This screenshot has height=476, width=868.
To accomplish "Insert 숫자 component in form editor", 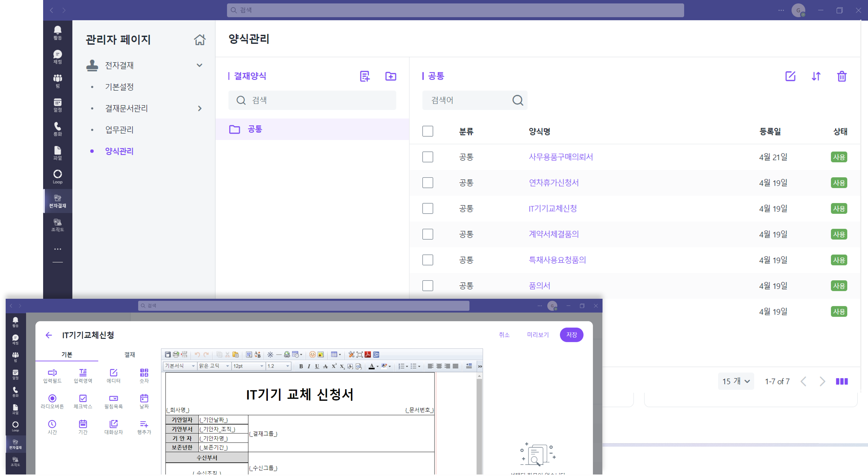I will 144,375.
